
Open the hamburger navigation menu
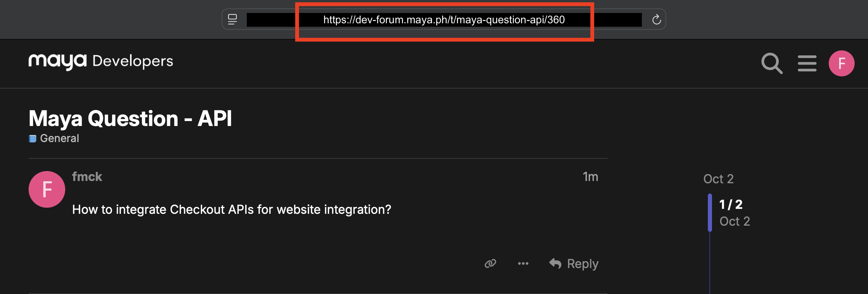click(807, 63)
